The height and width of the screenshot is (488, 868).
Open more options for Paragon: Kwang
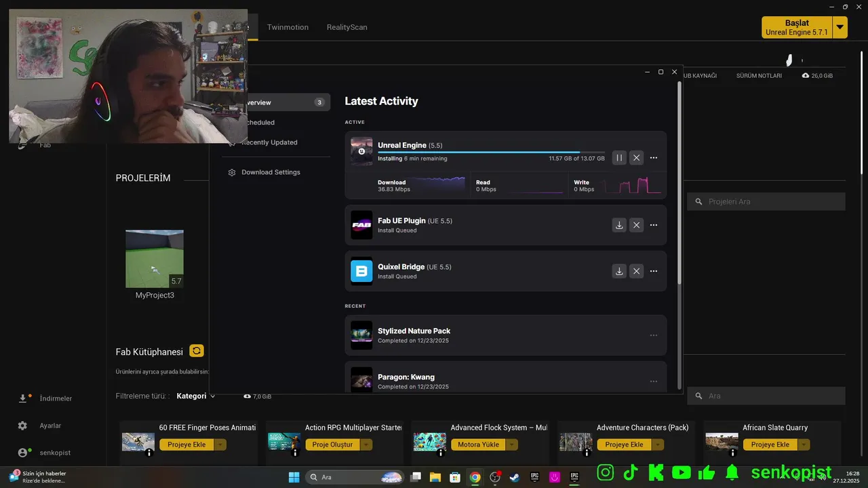[x=654, y=381]
